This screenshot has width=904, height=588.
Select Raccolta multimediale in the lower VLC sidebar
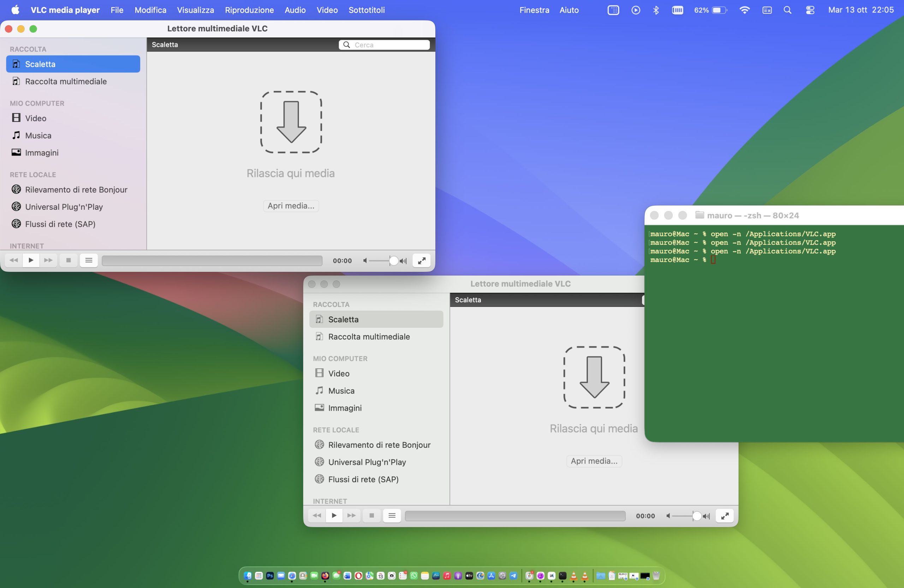376,337
